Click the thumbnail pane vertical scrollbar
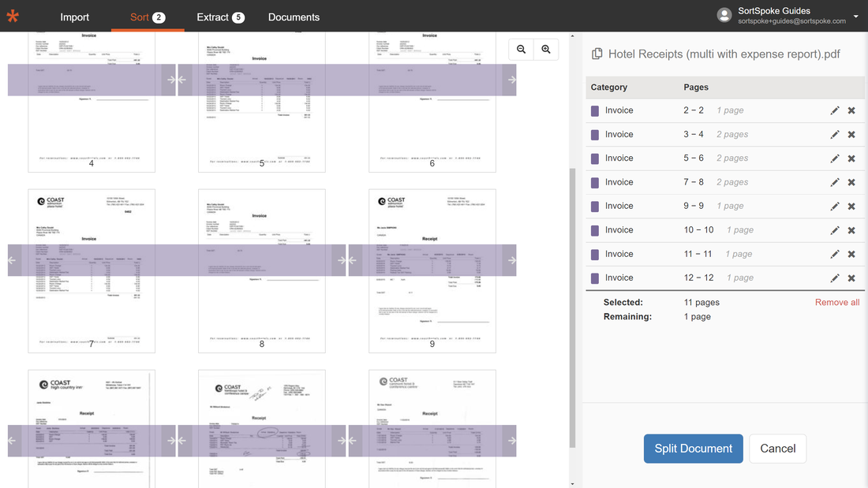Viewport: 868px width, 488px height. coord(572,307)
